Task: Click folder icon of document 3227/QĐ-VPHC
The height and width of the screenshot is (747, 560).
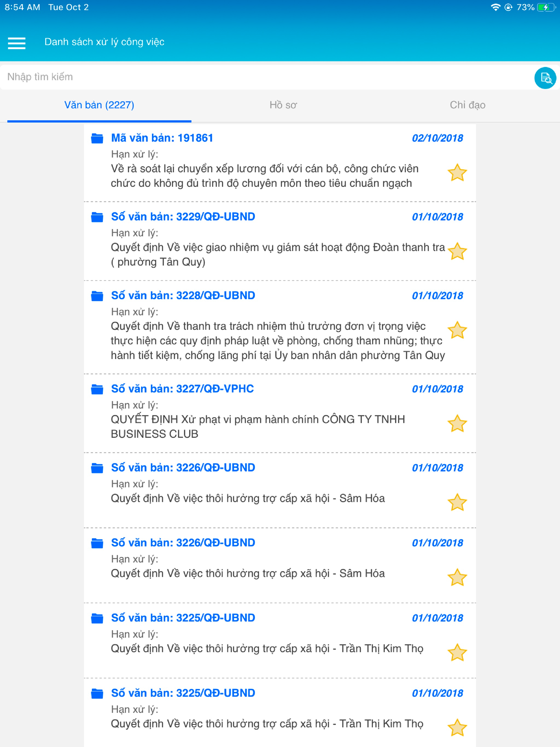Action: 97,389
